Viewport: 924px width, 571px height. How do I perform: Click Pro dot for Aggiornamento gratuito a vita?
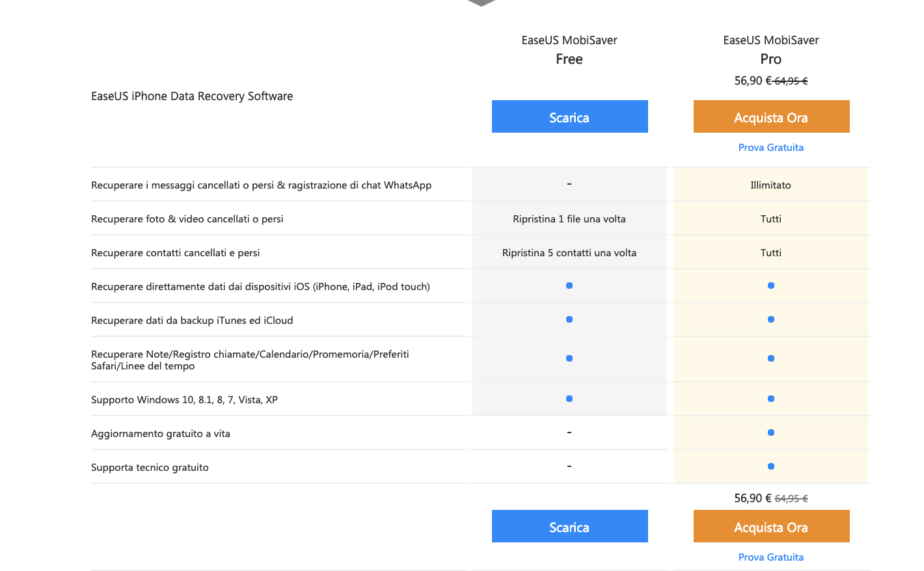click(x=771, y=432)
